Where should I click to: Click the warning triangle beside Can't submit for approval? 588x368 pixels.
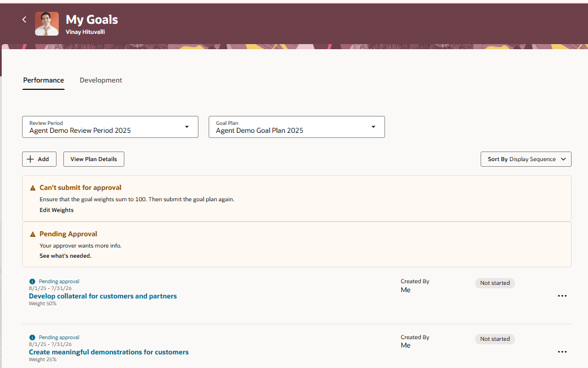[x=32, y=187]
